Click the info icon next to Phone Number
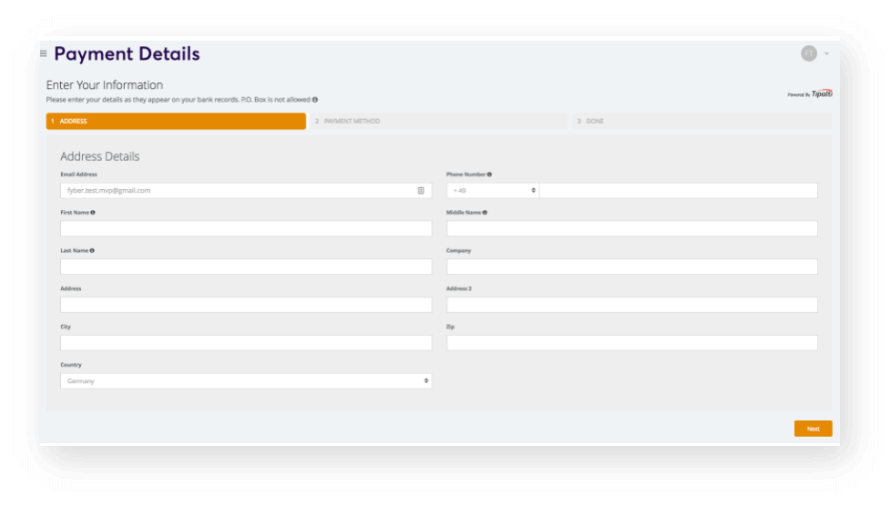This screenshot has height=507, width=896. 489,174
